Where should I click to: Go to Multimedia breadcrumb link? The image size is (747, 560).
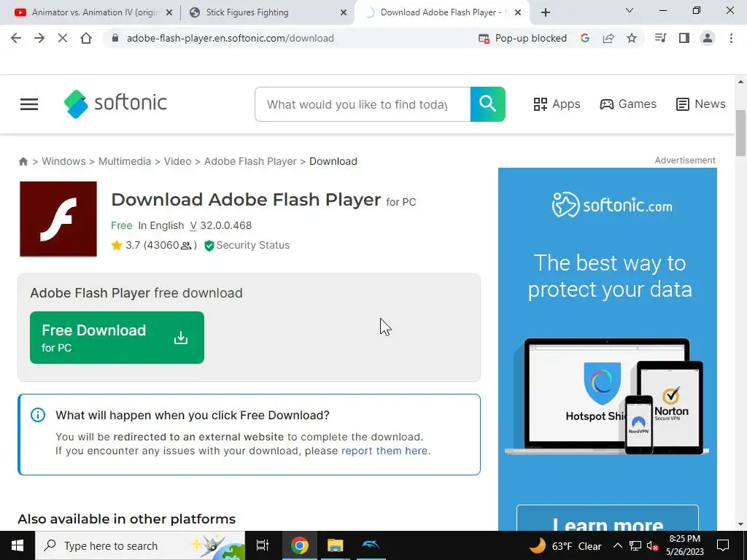pyautogui.click(x=125, y=161)
